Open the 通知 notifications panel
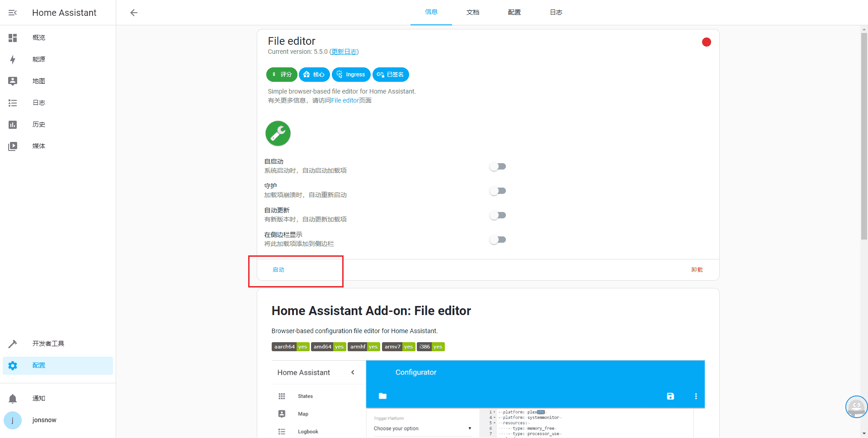Screen dimensions: 868x438 [x=38, y=398]
